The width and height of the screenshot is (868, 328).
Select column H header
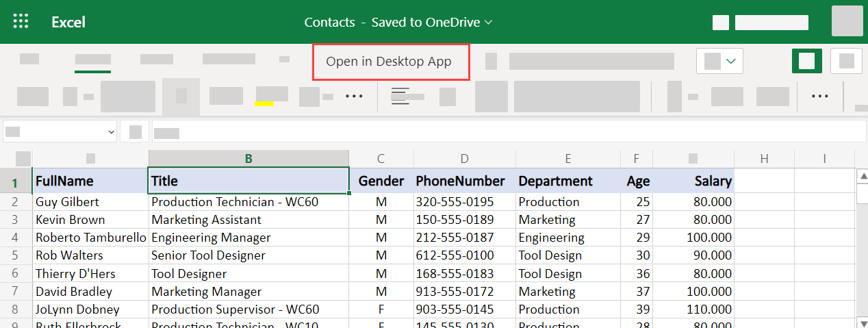click(764, 159)
